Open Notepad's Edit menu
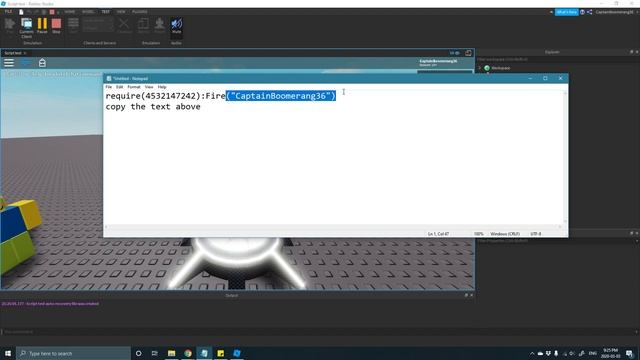 pos(119,87)
